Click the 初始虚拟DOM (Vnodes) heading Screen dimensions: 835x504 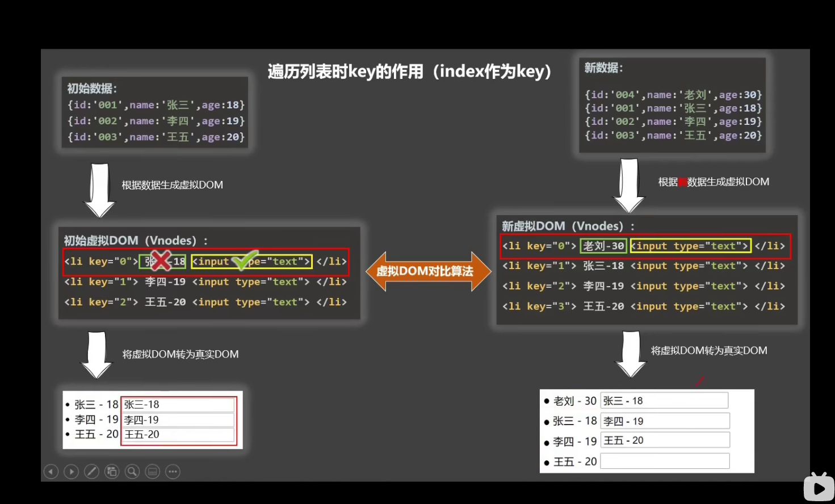136,241
